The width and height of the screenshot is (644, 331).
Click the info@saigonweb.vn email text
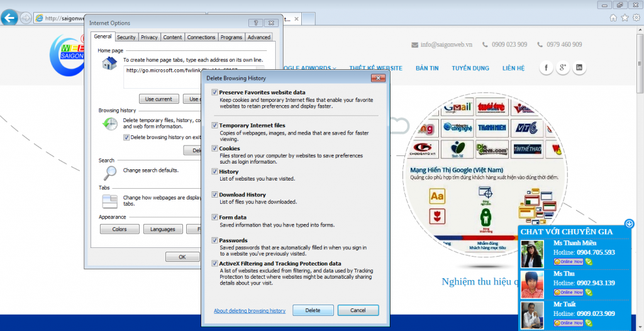click(447, 45)
